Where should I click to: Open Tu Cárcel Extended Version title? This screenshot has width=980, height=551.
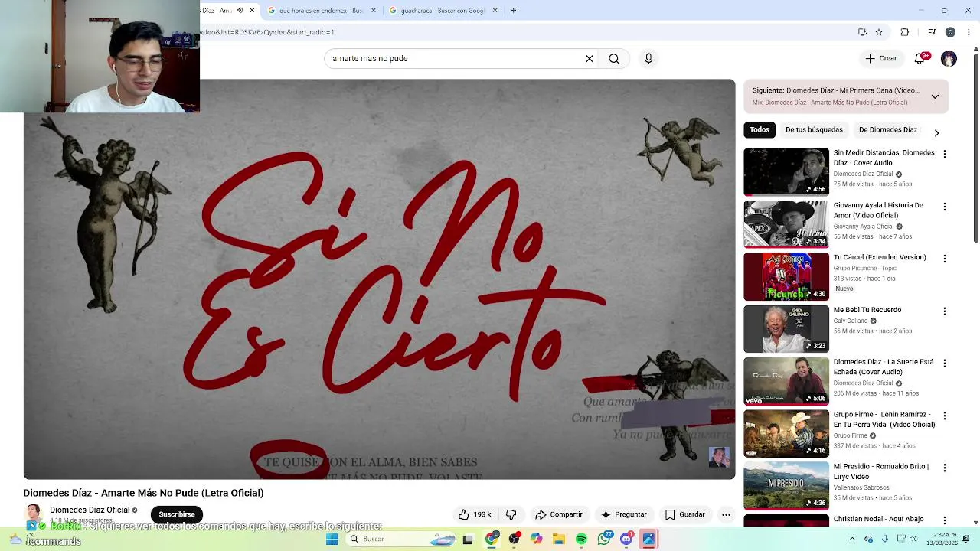click(x=880, y=257)
